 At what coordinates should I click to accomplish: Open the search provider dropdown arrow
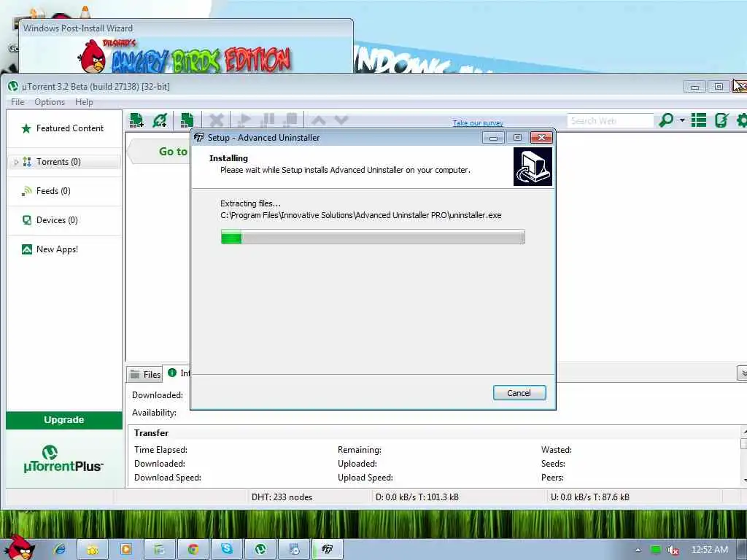click(682, 120)
